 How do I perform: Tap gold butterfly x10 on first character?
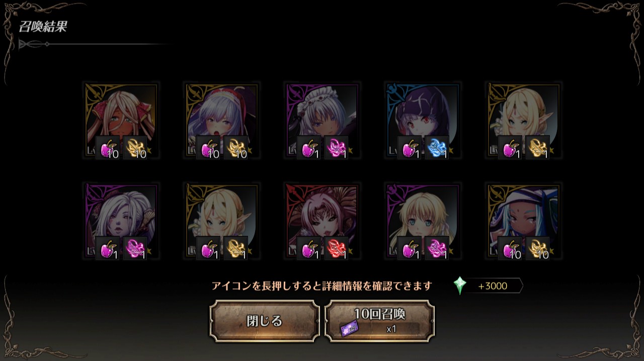[x=135, y=148]
